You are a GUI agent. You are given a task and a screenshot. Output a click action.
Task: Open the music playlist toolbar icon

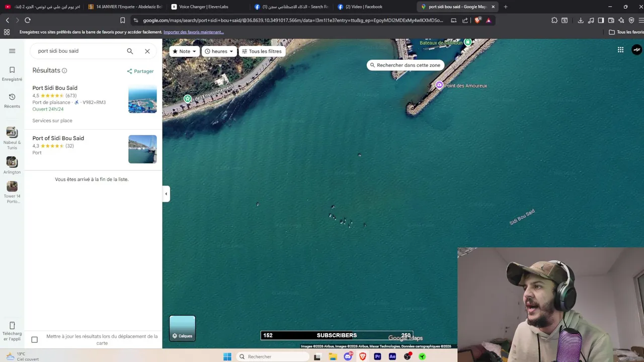[x=591, y=20]
